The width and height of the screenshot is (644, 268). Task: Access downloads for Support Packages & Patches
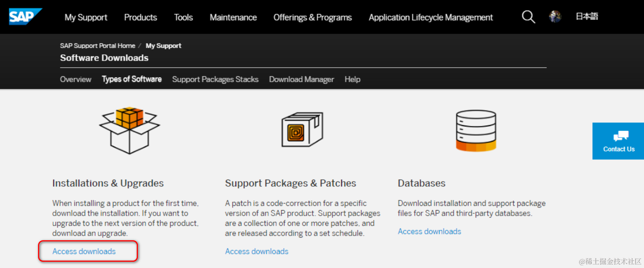(x=257, y=251)
